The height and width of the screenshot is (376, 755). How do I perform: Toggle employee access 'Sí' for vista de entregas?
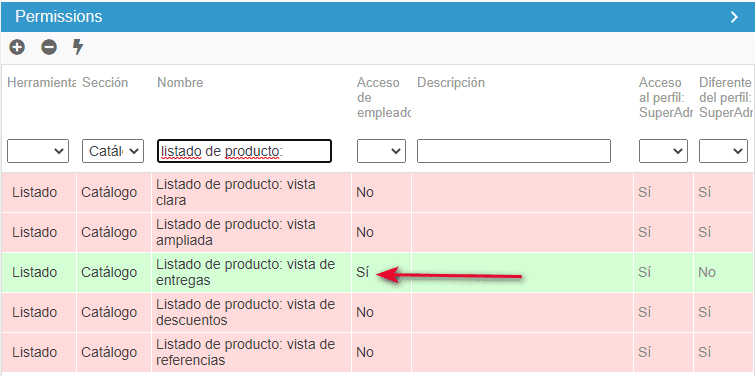[x=363, y=272]
